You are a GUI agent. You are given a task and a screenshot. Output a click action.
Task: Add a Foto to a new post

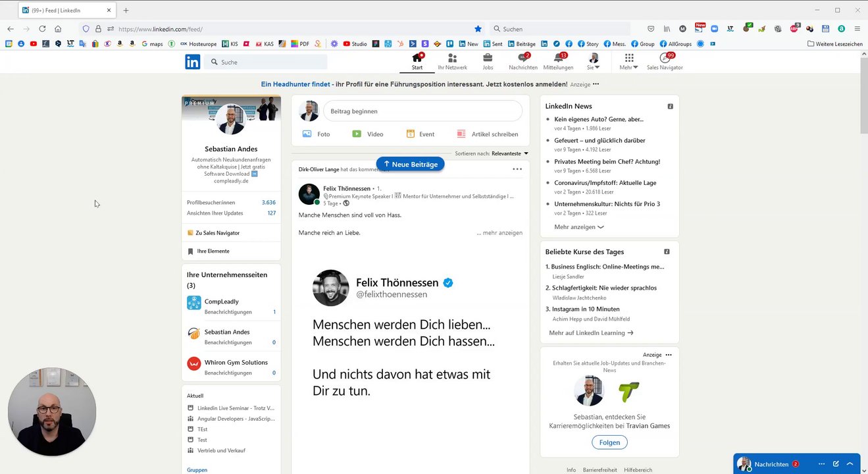pyautogui.click(x=316, y=134)
